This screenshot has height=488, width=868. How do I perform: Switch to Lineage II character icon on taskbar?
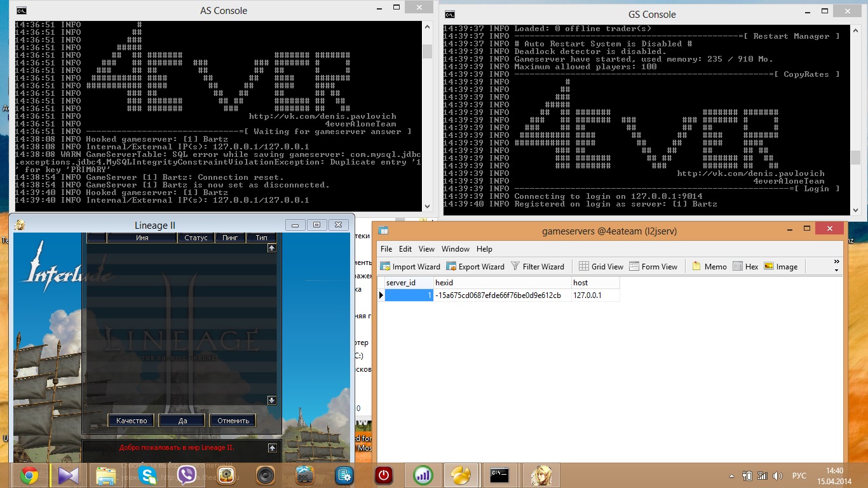[x=541, y=475]
